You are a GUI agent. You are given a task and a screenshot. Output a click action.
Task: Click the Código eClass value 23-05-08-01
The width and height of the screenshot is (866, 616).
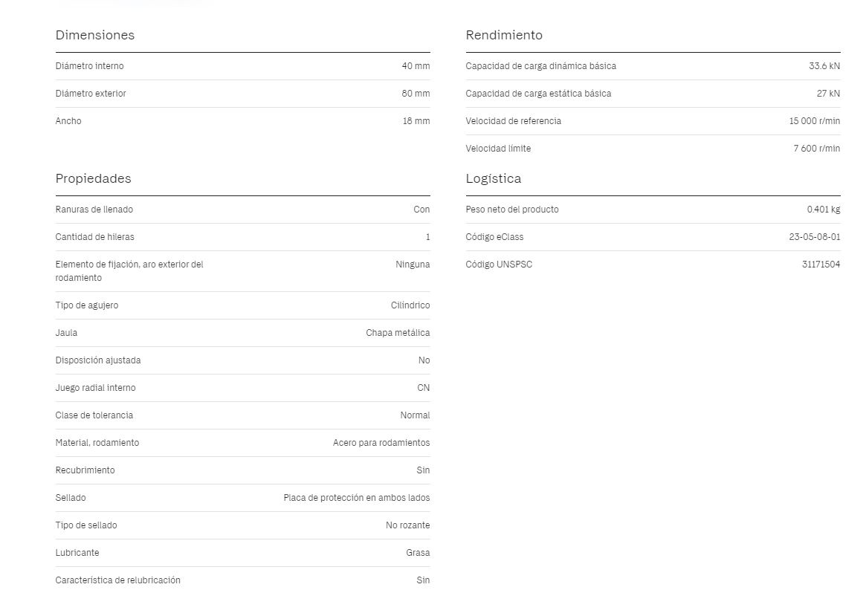(815, 237)
